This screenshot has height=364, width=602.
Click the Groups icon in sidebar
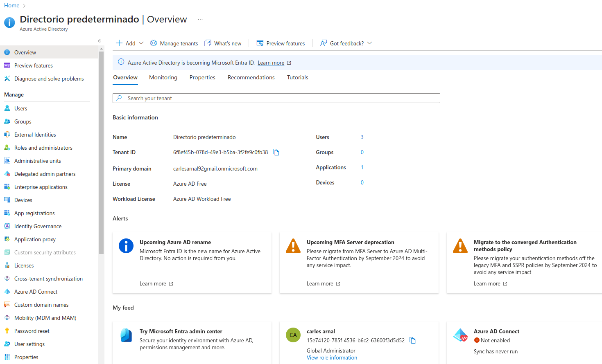(7, 121)
